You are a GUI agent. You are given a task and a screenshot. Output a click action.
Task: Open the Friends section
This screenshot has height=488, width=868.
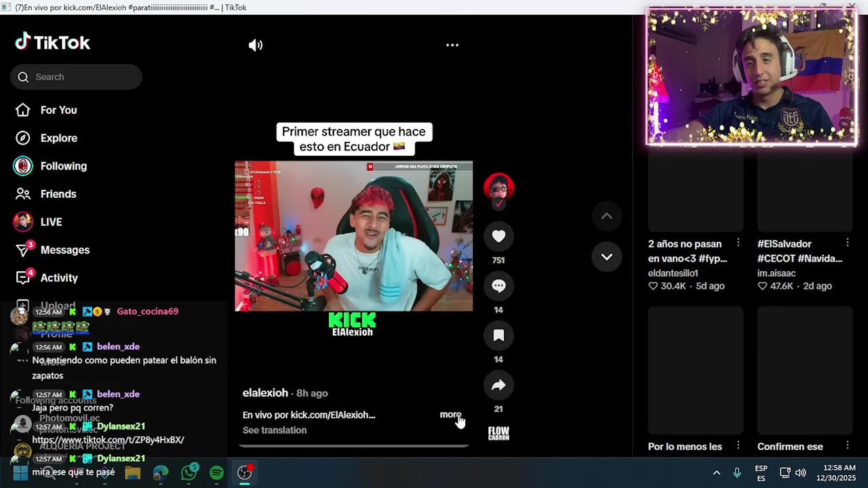(x=58, y=194)
